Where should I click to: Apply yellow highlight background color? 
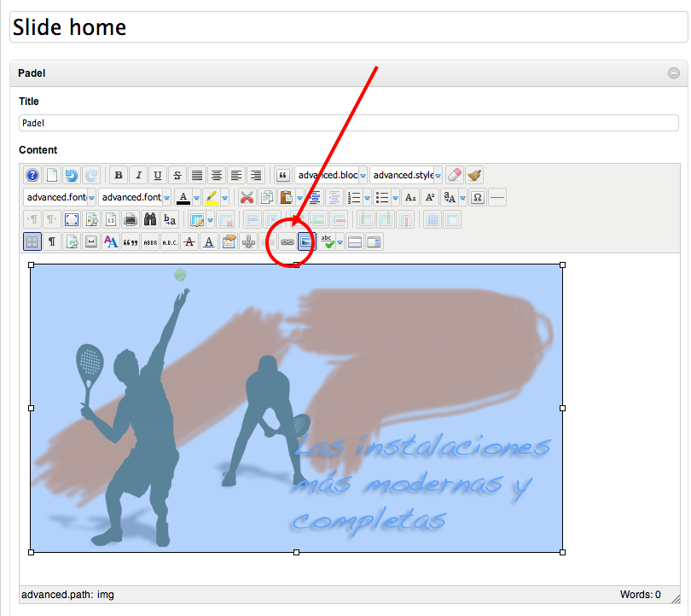[212, 197]
